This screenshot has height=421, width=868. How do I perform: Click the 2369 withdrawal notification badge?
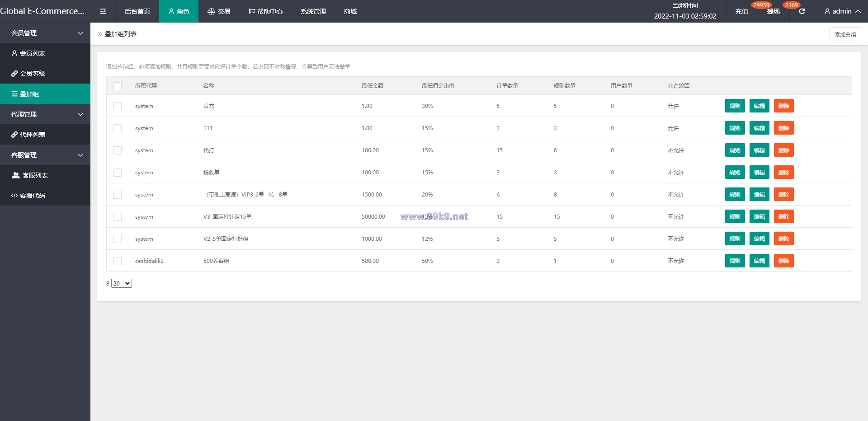[791, 5]
